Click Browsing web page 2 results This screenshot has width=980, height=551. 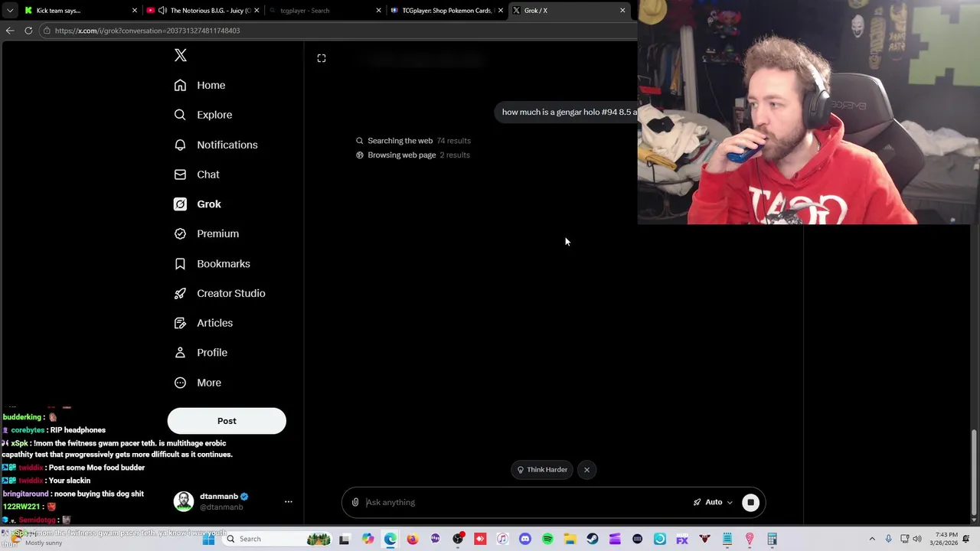pos(413,155)
